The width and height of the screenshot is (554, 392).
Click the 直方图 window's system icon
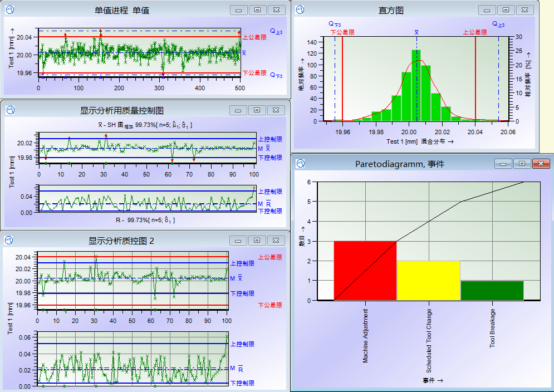pos(300,9)
